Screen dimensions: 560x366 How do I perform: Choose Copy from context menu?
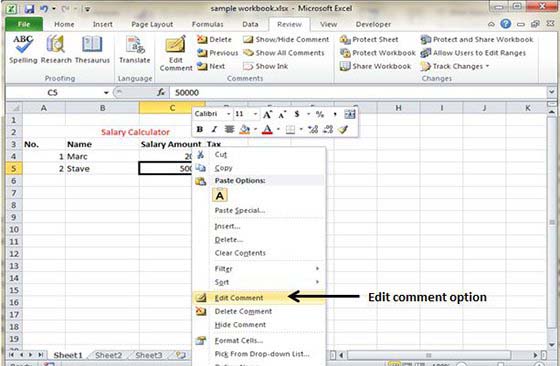point(259,168)
